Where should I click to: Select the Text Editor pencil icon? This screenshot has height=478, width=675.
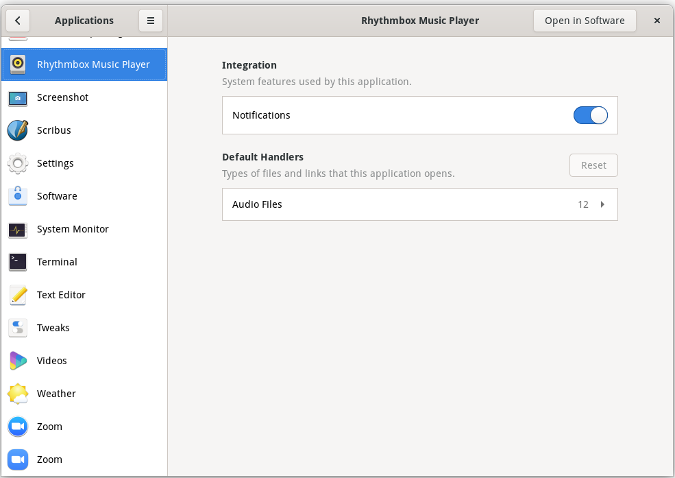click(18, 295)
